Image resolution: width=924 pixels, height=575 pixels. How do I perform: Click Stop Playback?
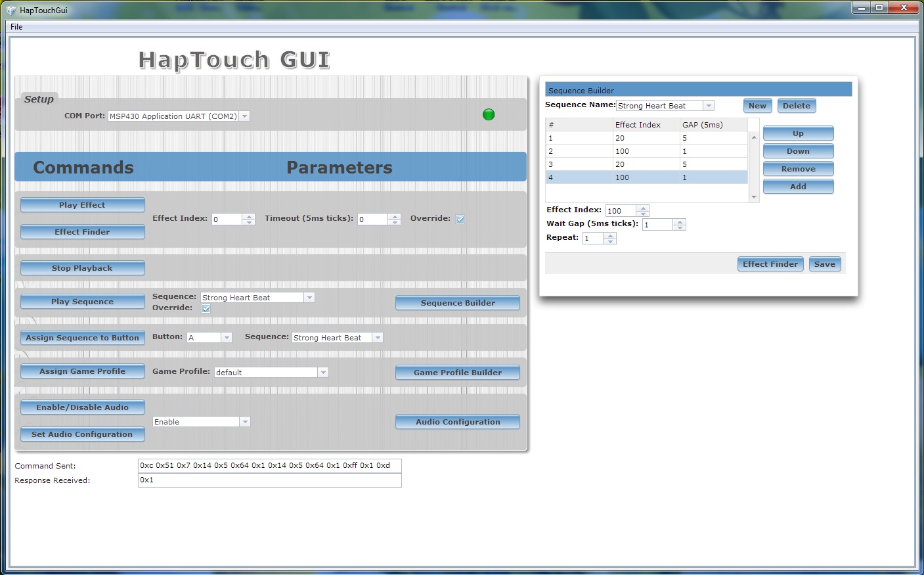[82, 267]
